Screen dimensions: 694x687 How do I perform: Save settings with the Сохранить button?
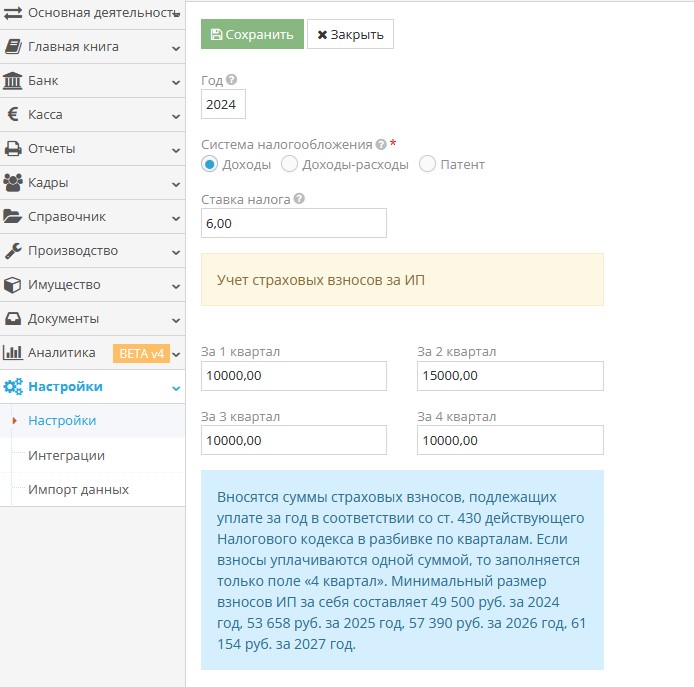(x=252, y=34)
